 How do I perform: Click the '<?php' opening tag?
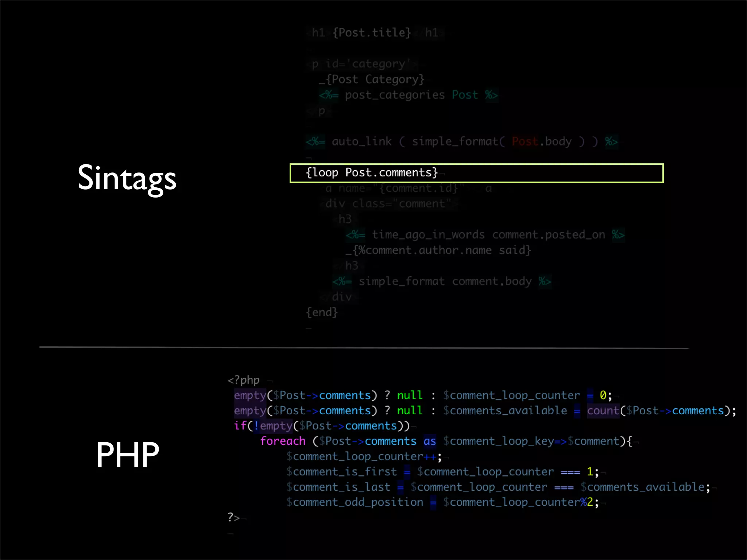tap(244, 380)
